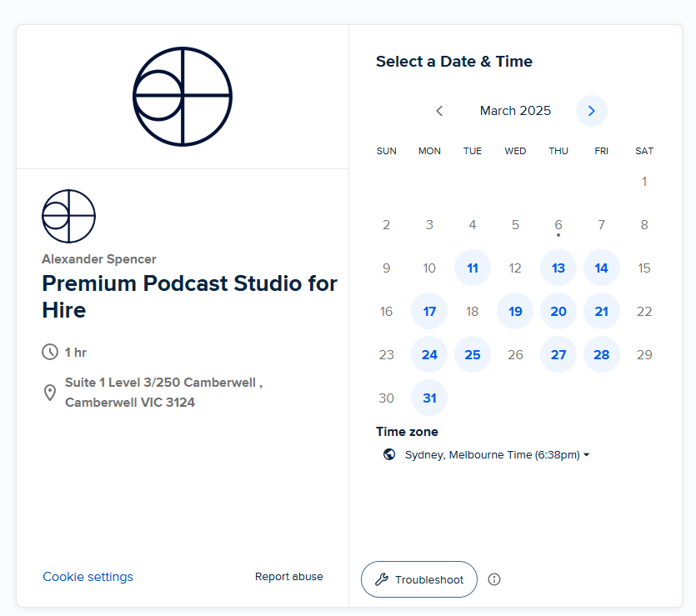Click the Alexander Spencer host name

(x=99, y=258)
